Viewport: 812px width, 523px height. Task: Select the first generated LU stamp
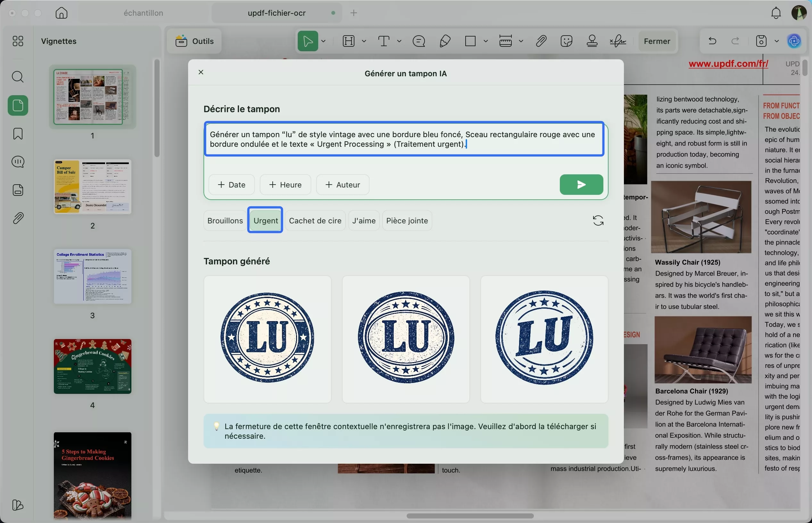[x=267, y=339]
